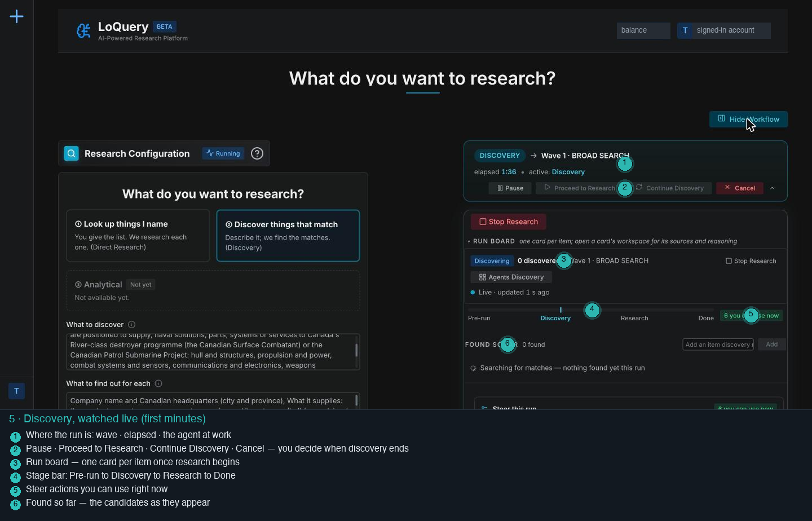Select the Analytical option card
Image resolution: width=812 pixels, height=521 pixels.
(x=213, y=291)
